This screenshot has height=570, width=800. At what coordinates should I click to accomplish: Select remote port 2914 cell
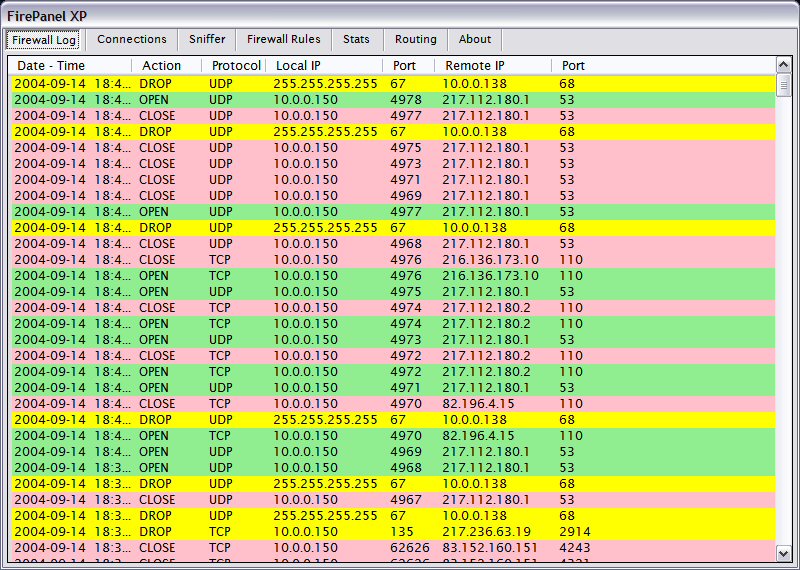click(x=575, y=532)
